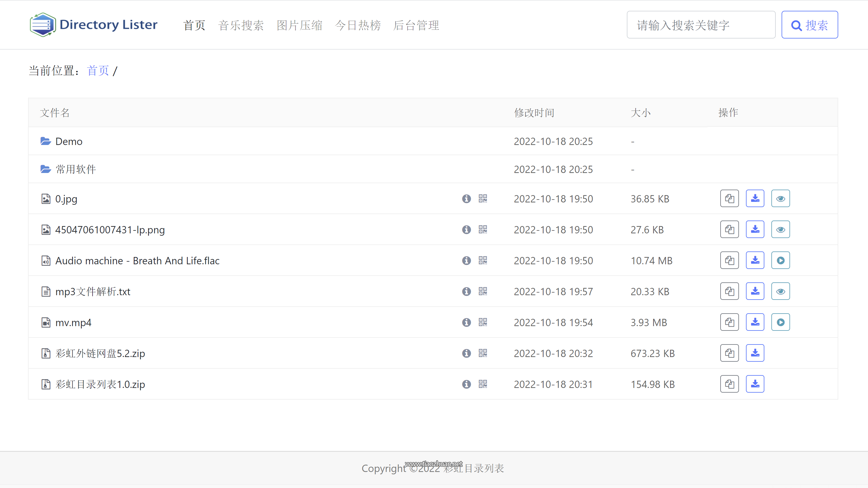The width and height of the screenshot is (868, 488).
Task: Click the video file icon beside mv.mp4
Action: pos(46,323)
